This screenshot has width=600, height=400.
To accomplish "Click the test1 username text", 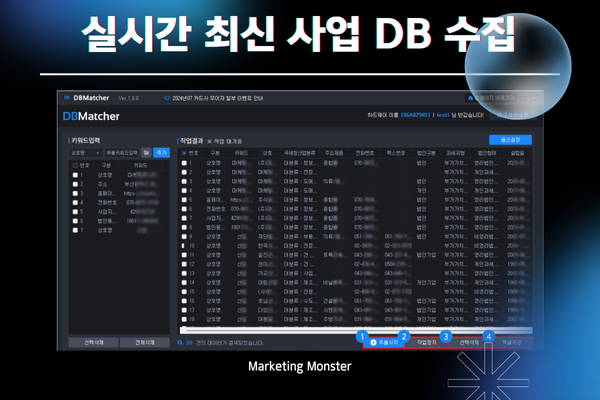I will 443,115.
